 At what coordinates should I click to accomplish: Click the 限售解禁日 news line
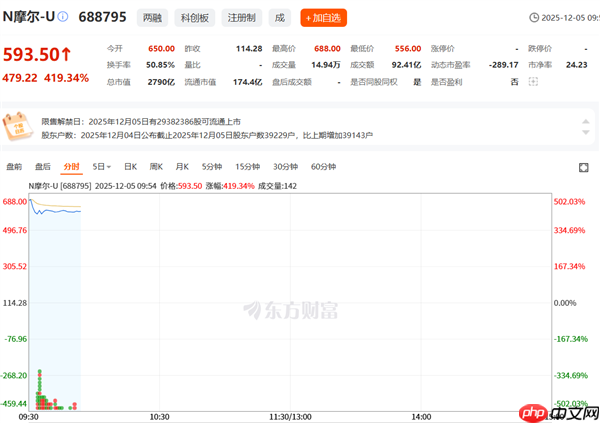141,122
